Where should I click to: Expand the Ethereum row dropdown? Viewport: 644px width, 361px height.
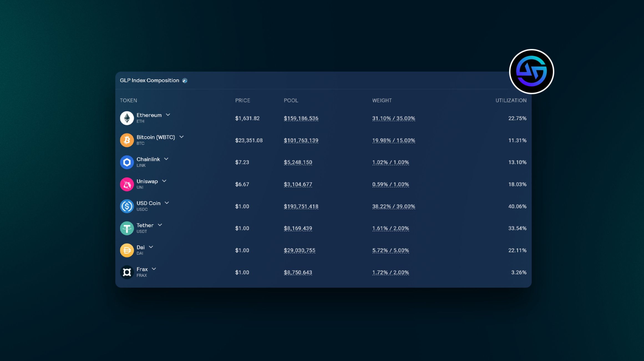pos(168,115)
